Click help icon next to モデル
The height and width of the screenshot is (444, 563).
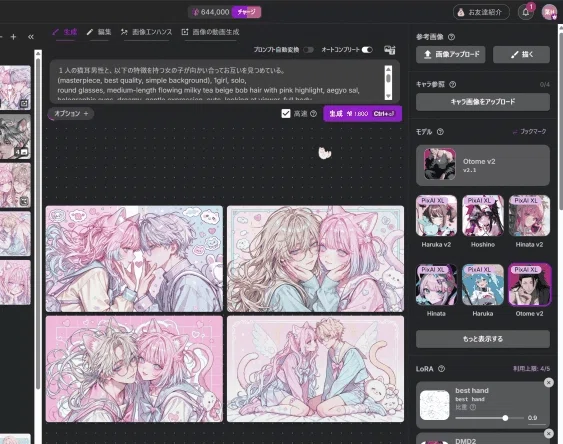[440, 132]
